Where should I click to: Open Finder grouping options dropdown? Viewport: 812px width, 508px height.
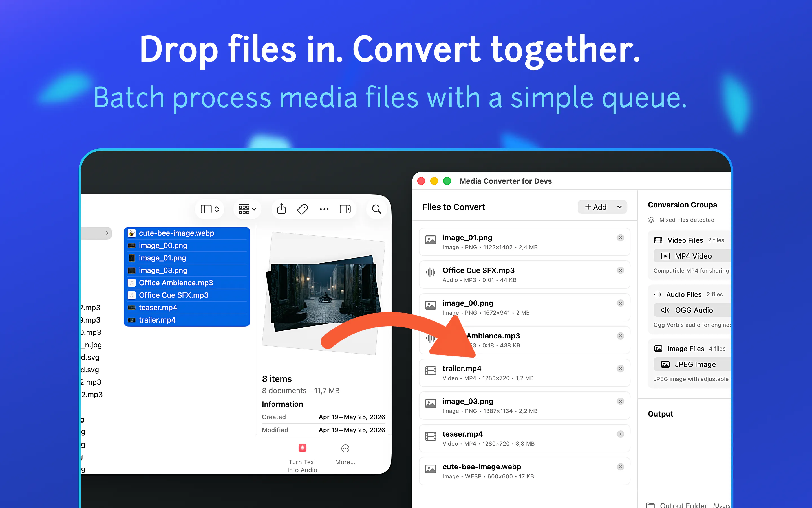click(x=247, y=209)
